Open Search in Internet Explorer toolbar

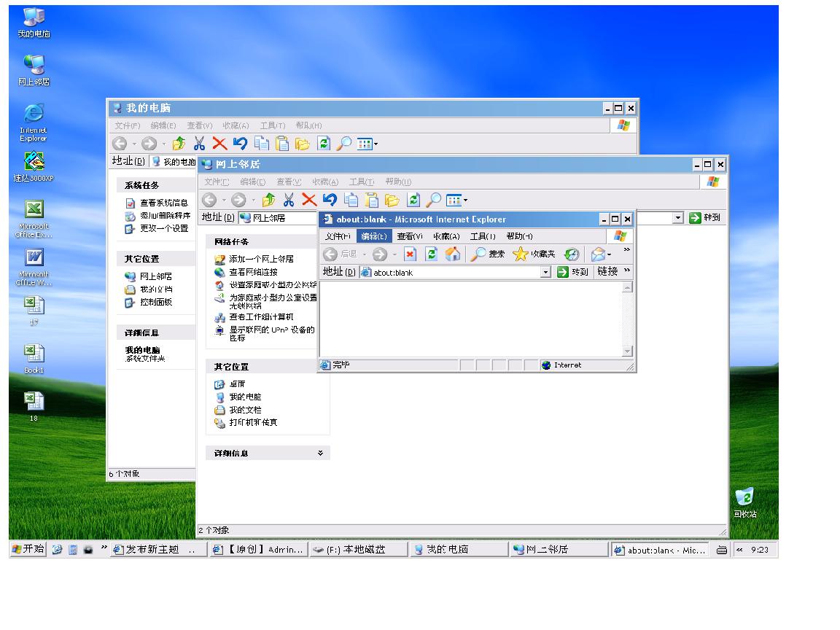[x=488, y=254]
